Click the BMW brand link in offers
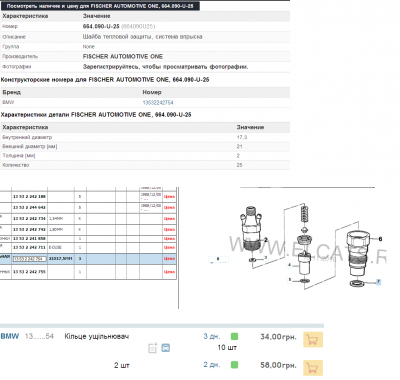The image size is (400, 380). pyautogui.click(x=10, y=336)
